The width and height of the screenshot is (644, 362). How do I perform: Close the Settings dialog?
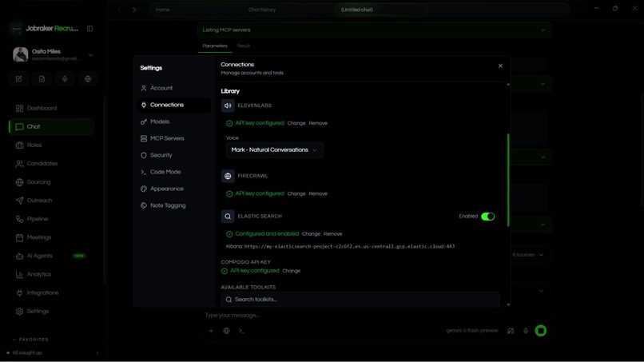[x=500, y=66]
